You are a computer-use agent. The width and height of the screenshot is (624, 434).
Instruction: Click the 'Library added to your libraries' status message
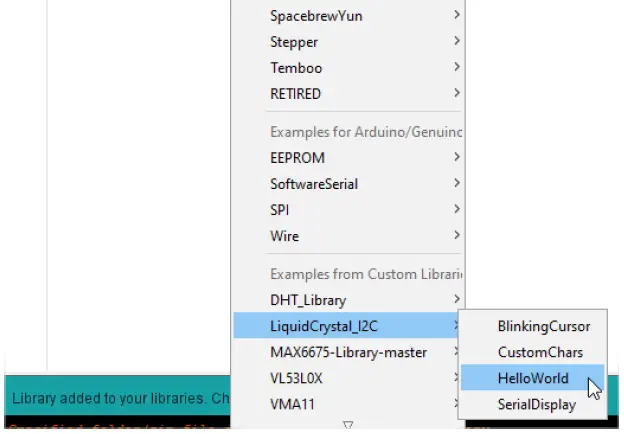tap(121, 398)
